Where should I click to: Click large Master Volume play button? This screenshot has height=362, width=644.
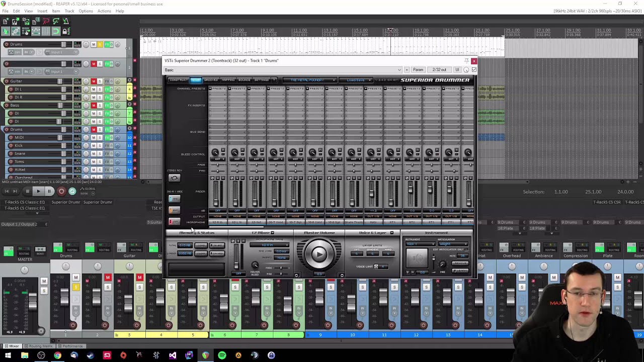click(319, 254)
